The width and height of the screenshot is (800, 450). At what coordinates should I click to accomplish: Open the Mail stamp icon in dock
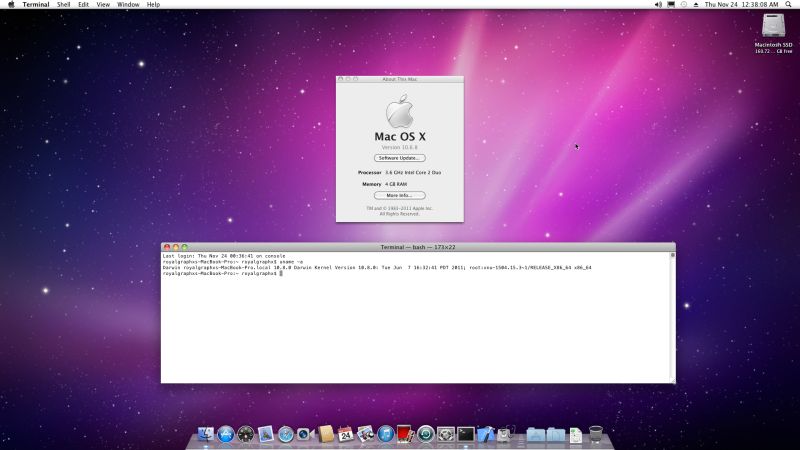266,434
